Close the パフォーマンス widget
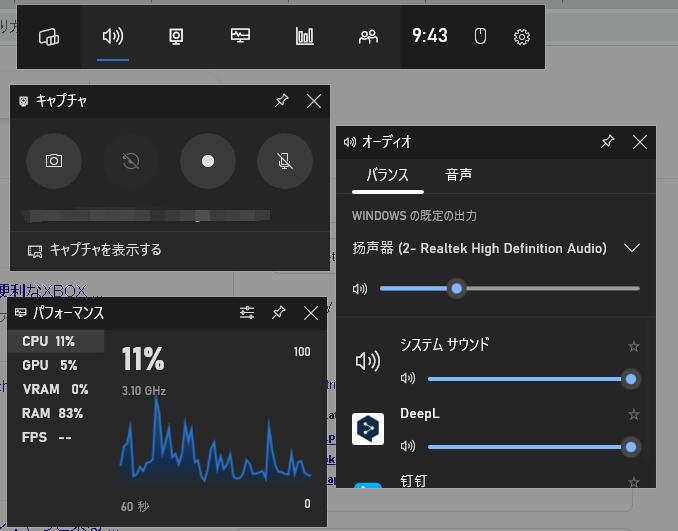 click(x=311, y=313)
